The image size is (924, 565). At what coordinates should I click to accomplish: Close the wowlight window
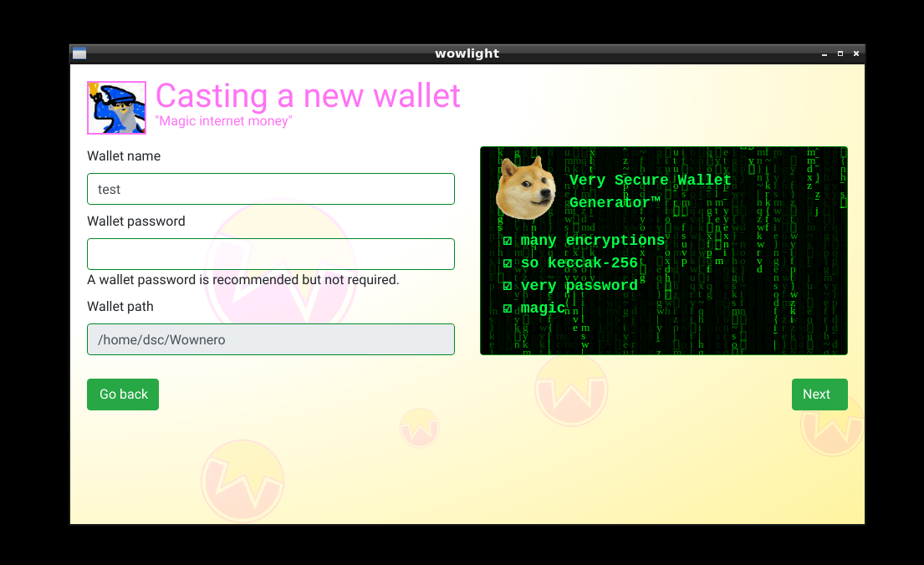(x=856, y=53)
